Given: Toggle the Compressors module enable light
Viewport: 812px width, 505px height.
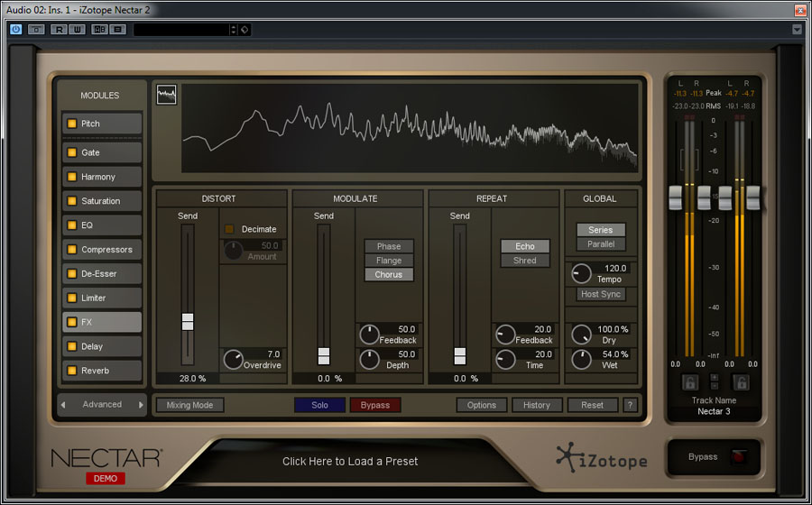Looking at the screenshot, I should tap(71, 250).
